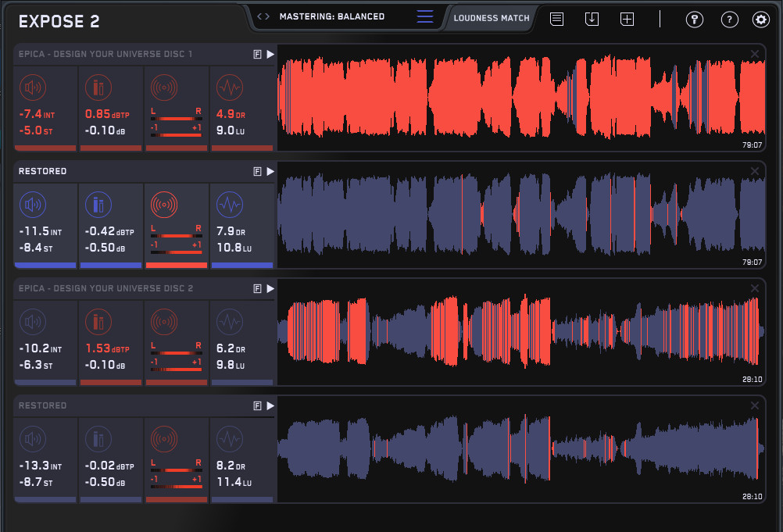
Task: Click inside the Disc 1 red waveform
Action: [x=521, y=98]
